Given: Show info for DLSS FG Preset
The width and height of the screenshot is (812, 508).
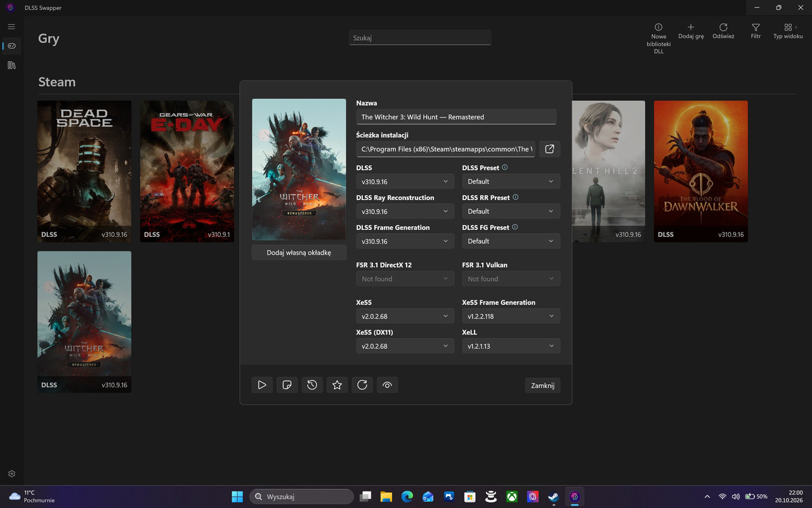Looking at the screenshot, I should click(x=514, y=227).
